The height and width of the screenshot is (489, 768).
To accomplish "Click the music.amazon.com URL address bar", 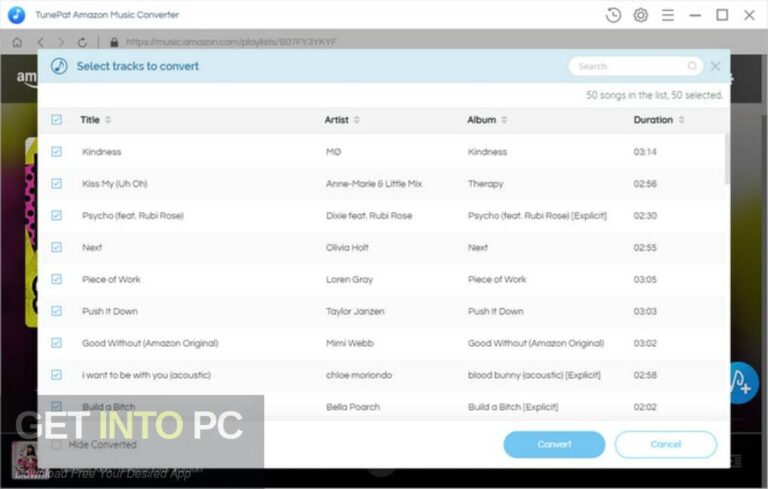I will pyautogui.click(x=231, y=42).
